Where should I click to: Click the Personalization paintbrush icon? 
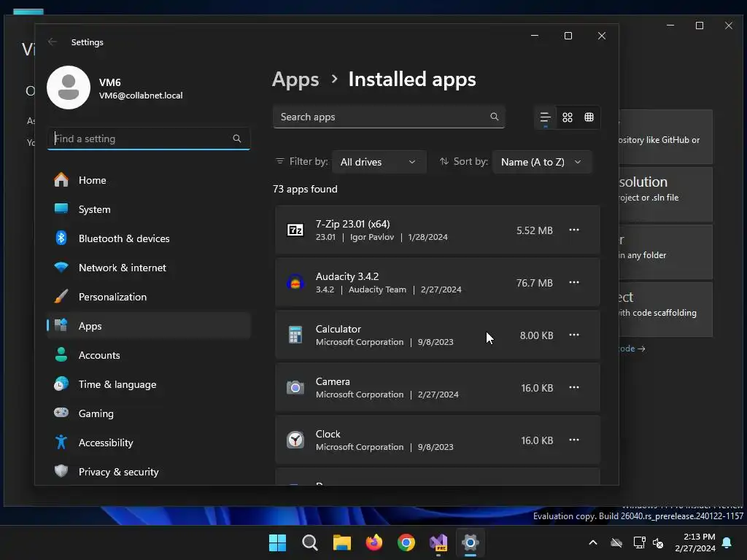pyautogui.click(x=61, y=296)
